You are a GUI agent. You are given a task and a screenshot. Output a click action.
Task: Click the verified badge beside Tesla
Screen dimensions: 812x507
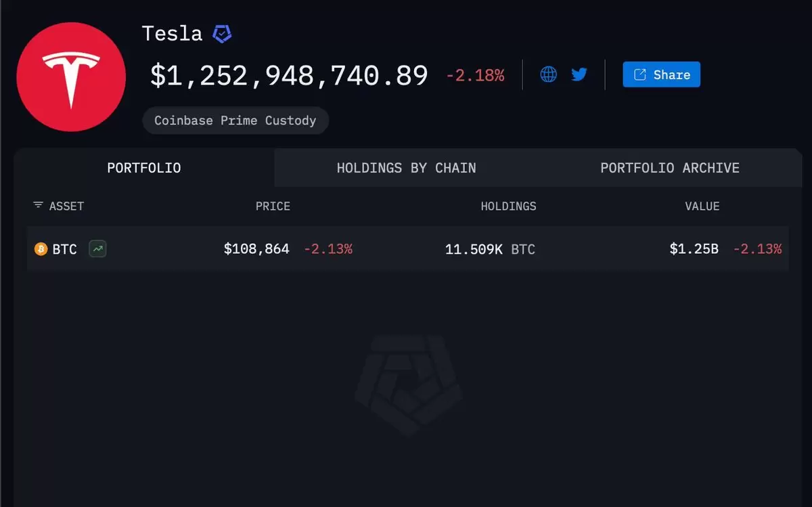tap(223, 33)
